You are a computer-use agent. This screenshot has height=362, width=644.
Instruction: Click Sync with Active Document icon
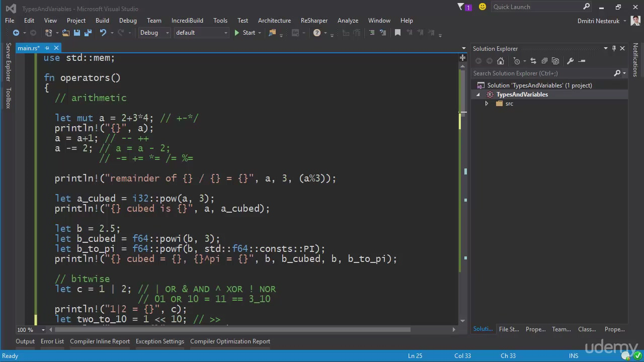[x=533, y=61]
